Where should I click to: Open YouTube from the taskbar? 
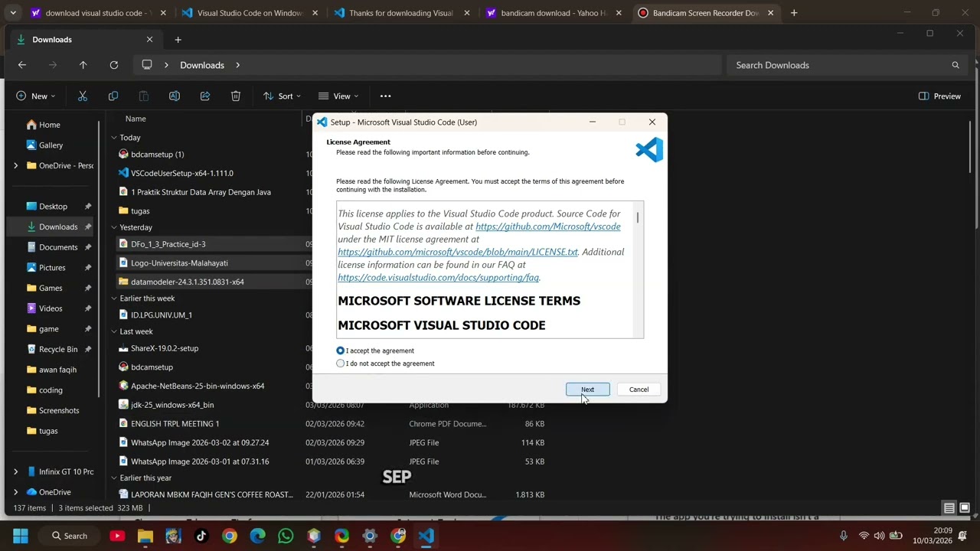(117, 536)
